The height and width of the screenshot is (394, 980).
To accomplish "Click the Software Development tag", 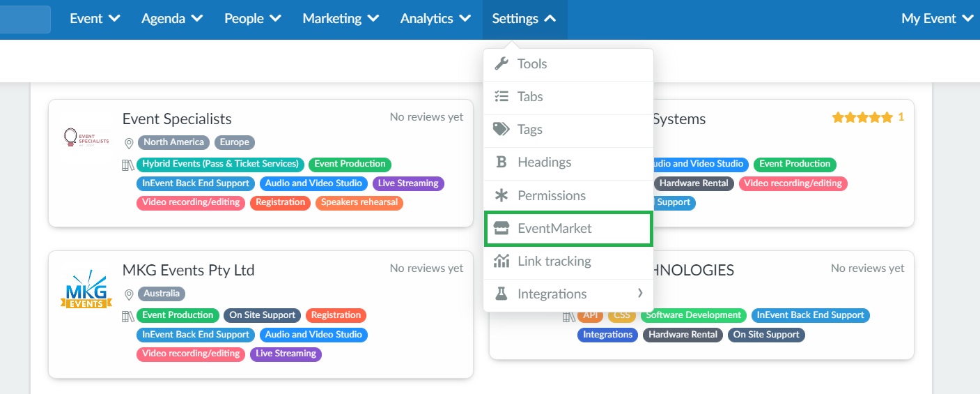I will [x=693, y=315].
